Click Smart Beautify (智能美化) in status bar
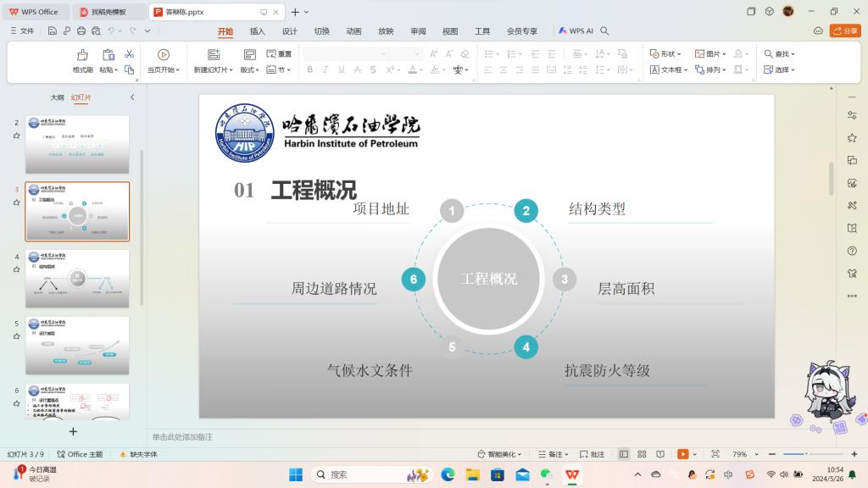This screenshot has width=868, height=488. (500, 454)
